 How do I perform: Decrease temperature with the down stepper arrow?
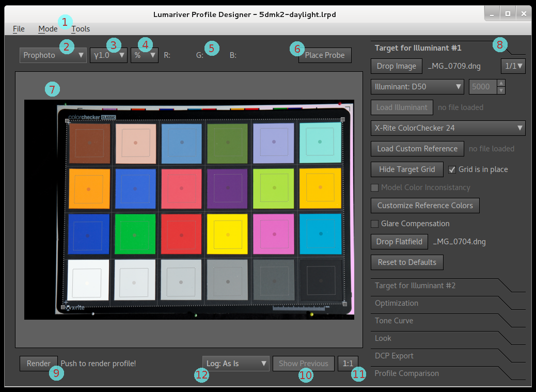(501, 90)
